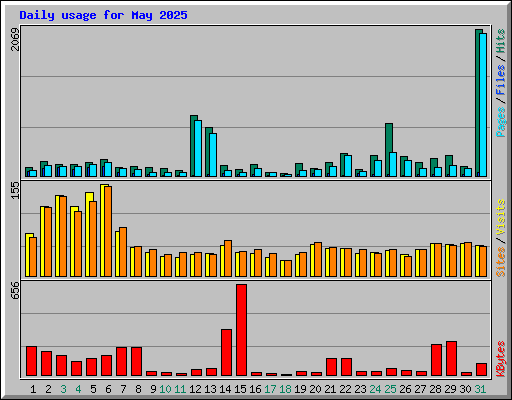The width and height of the screenshot is (512, 400).
Task: Click green weekend day label 31
Action: coord(480,389)
